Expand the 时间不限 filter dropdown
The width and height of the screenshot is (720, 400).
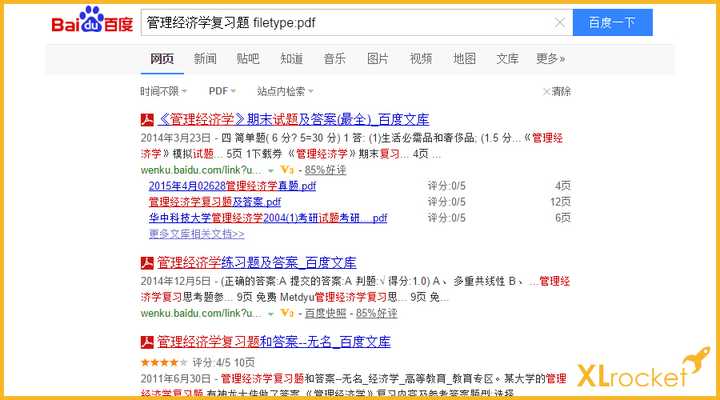point(163,91)
